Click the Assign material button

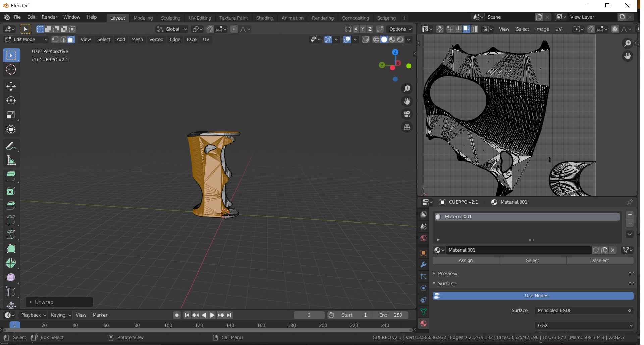[x=465, y=260]
